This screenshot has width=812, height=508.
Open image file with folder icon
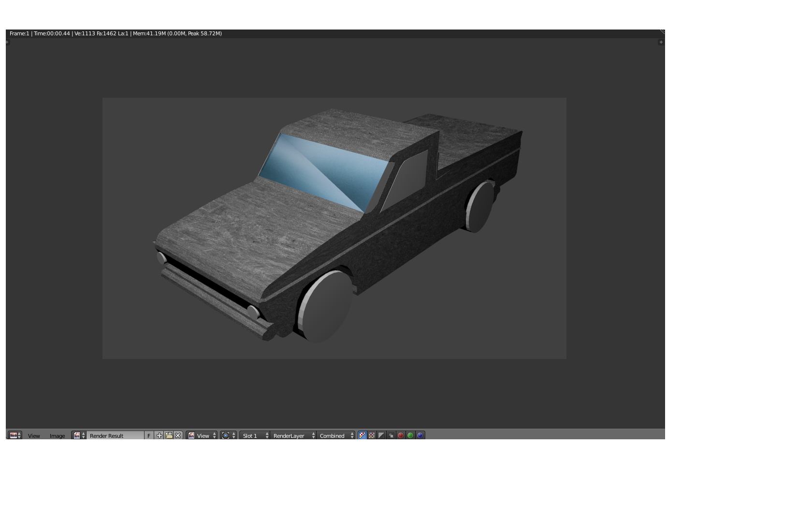click(x=169, y=435)
